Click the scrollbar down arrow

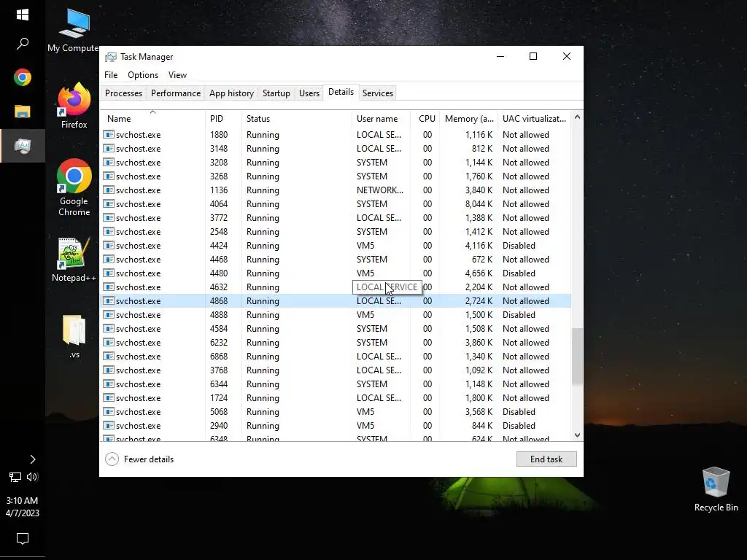pyautogui.click(x=577, y=435)
